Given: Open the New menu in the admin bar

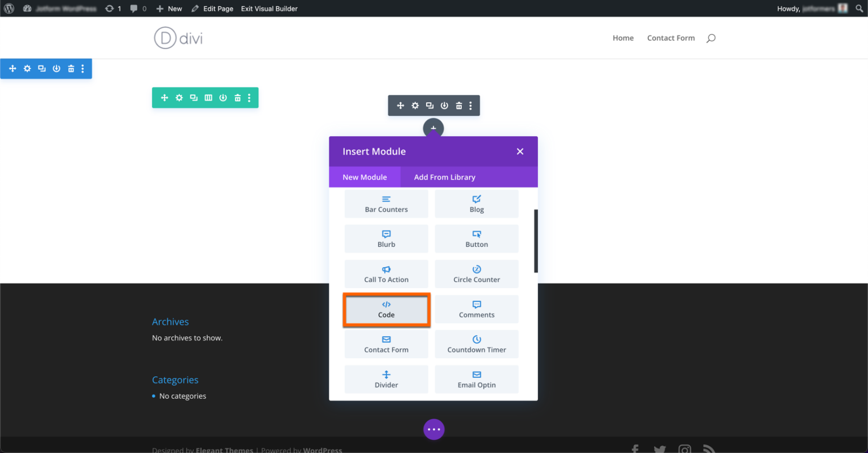Looking at the screenshot, I should (168, 8).
